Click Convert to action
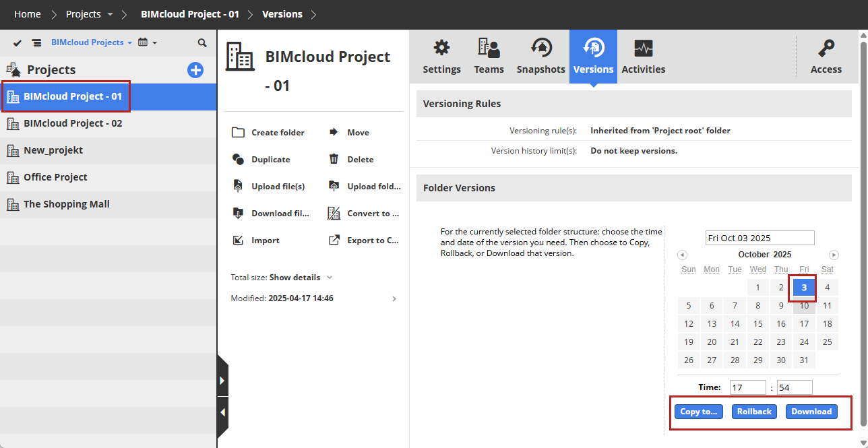This screenshot has height=448, width=868. coord(364,214)
